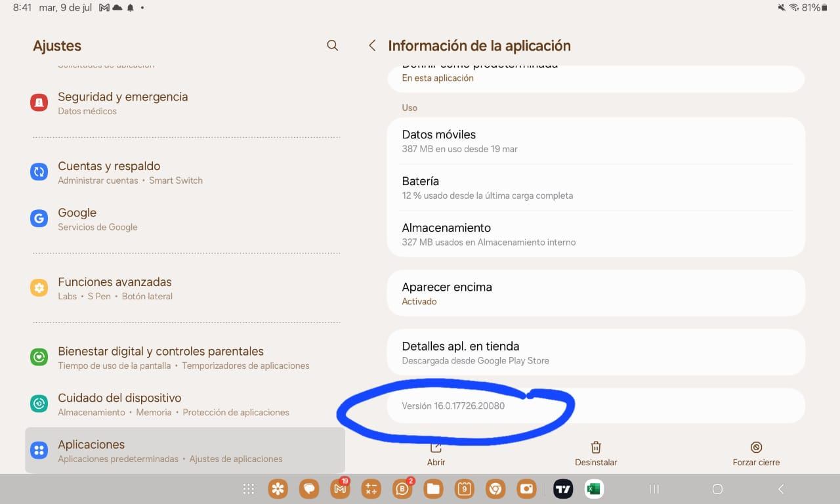The height and width of the screenshot is (504, 840).
Task: Tap the Google G icon
Action: (x=39, y=219)
